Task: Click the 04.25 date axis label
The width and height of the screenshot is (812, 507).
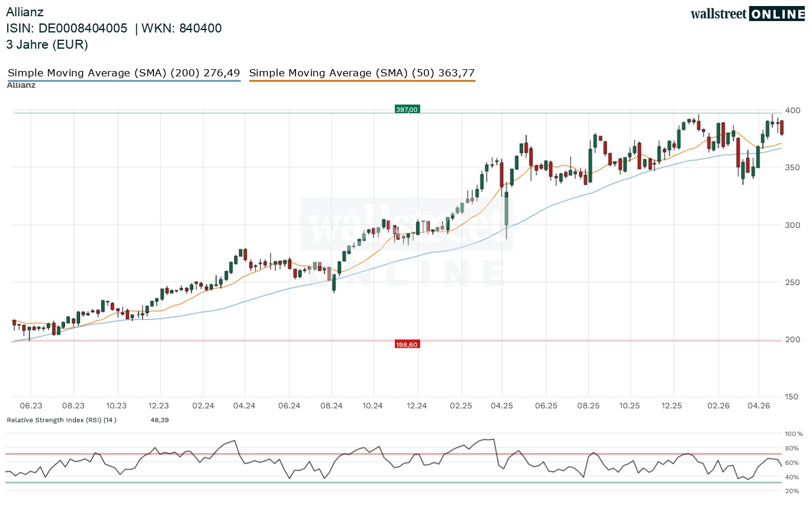Action: click(502, 406)
